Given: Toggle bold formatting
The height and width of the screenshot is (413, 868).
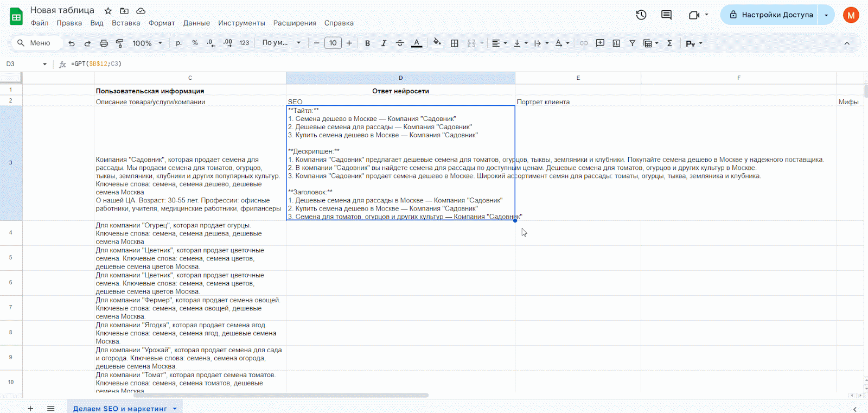Looking at the screenshot, I should tap(367, 43).
